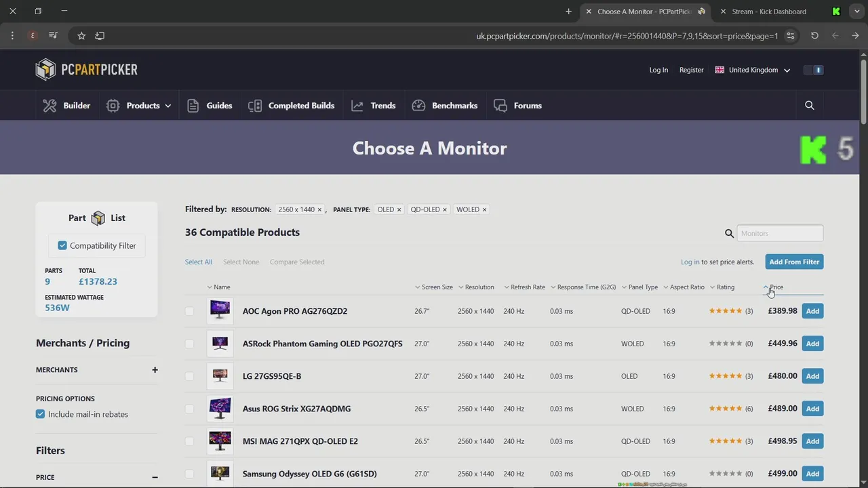This screenshot has width=868, height=488.
Task: Toggle Include mail-in rebates checkbox
Action: tap(40, 414)
